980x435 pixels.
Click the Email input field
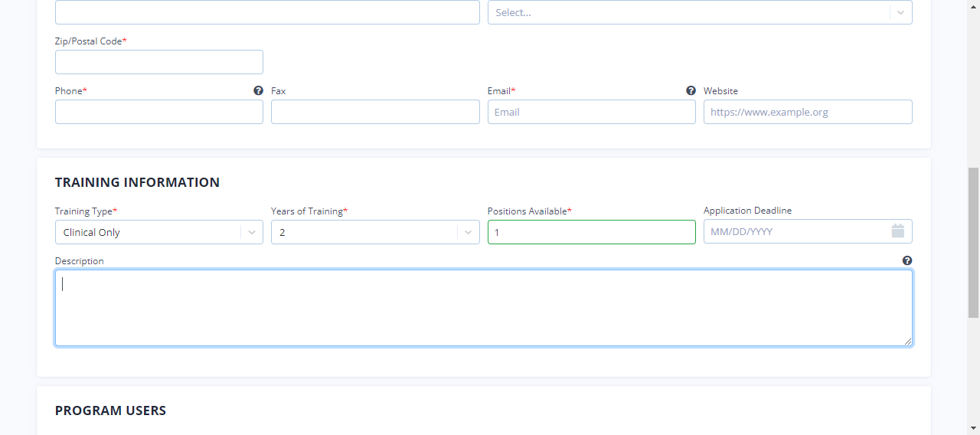(x=592, y=112)
